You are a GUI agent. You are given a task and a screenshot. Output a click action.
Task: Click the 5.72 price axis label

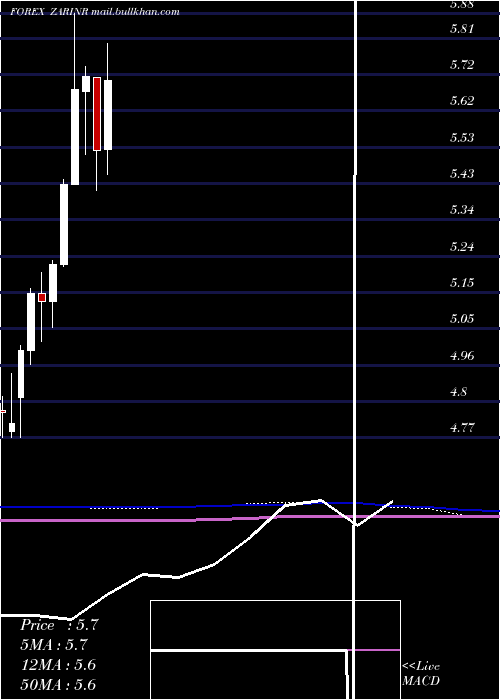tap(461, 65)
